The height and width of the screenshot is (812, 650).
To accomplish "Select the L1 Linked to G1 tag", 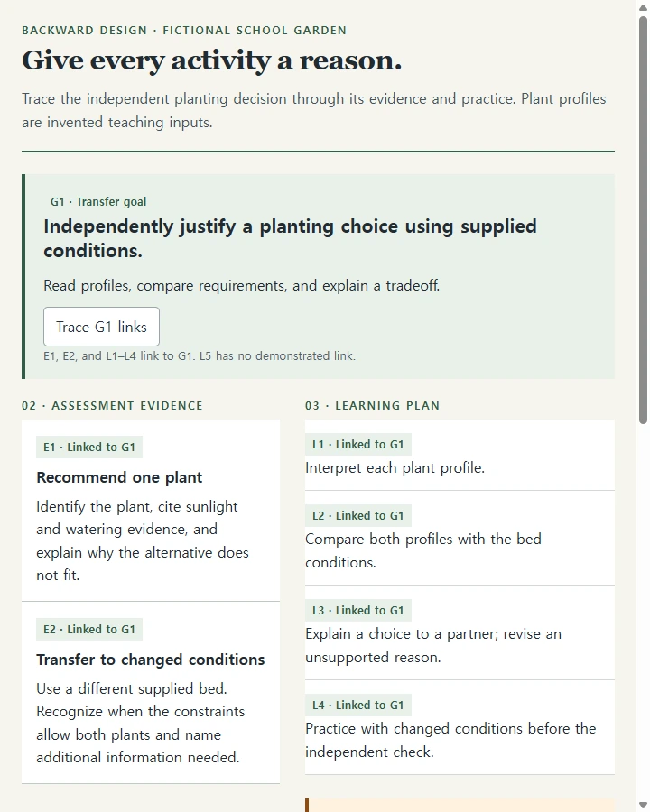I will pos(358,444).
